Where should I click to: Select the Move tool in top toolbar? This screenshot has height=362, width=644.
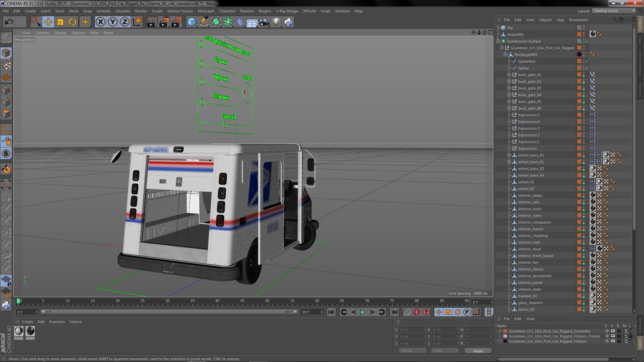[48, 22]
